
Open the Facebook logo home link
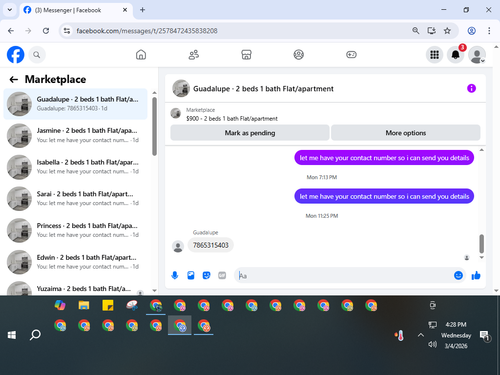click(15, 55)
